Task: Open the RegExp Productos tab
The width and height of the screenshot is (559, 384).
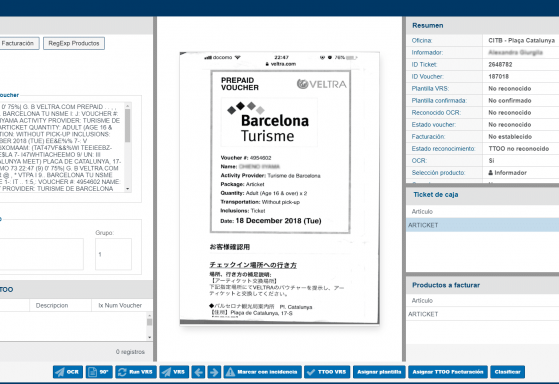Action: 74,43
